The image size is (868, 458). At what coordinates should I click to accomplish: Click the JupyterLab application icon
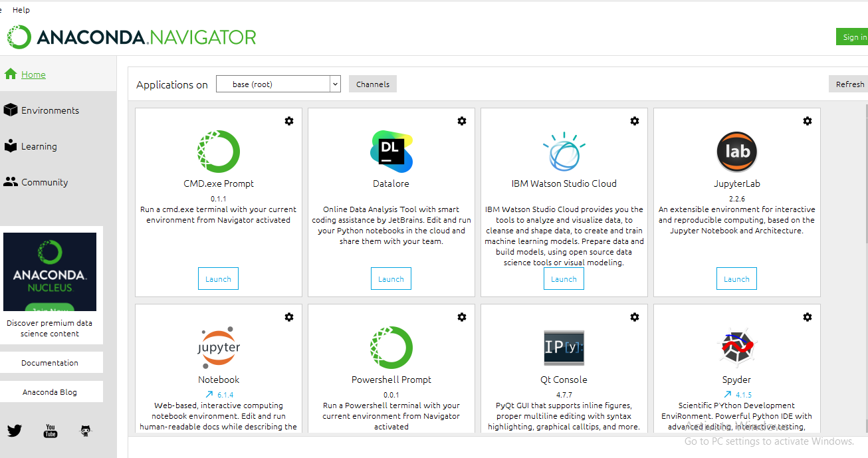pyautogui.click(x=736, y=152)
